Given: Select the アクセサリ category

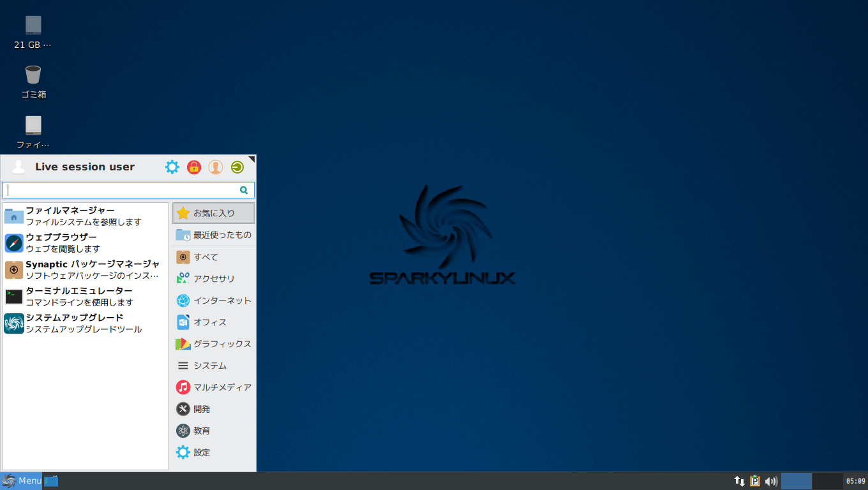Looking at the screenshot, I should (213, 279).
